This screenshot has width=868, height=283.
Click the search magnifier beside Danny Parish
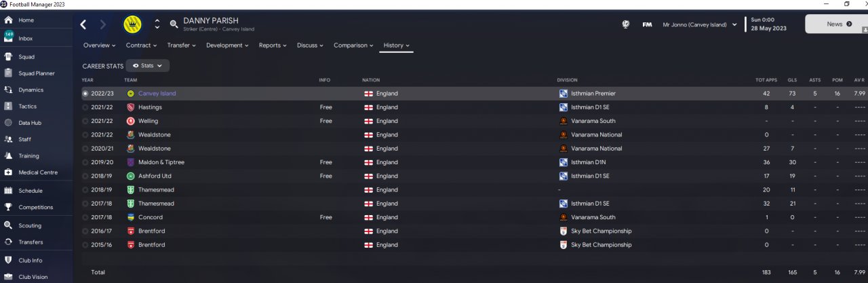coord(174,24)
